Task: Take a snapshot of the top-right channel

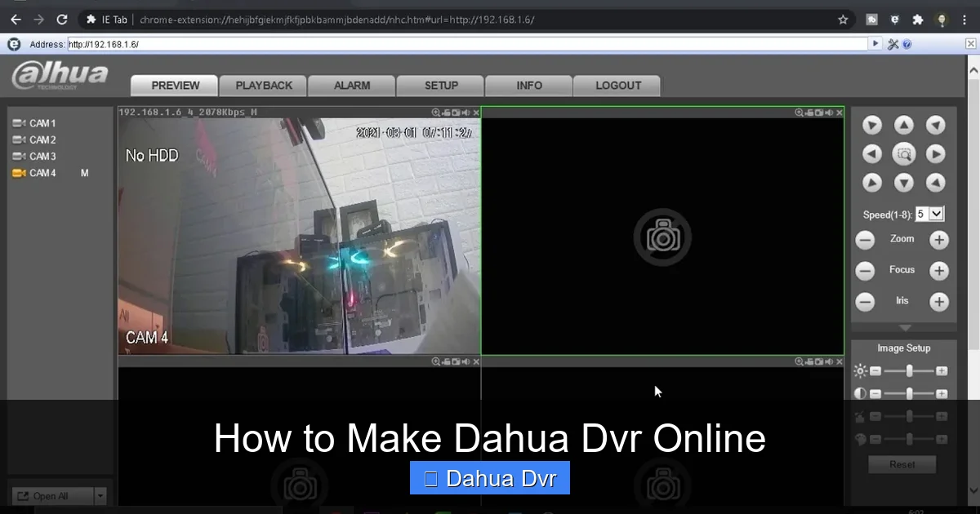Action: [817, 113]
